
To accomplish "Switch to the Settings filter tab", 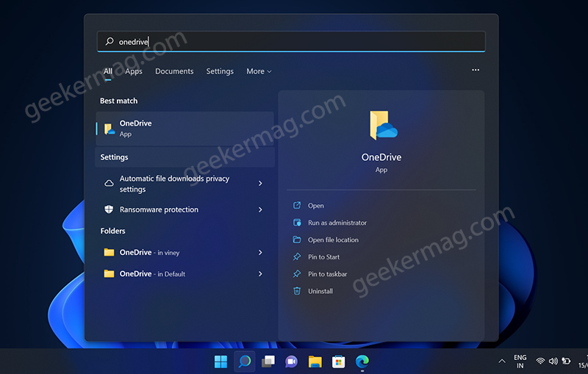I will pyautogui.click(x=220, y=71).
